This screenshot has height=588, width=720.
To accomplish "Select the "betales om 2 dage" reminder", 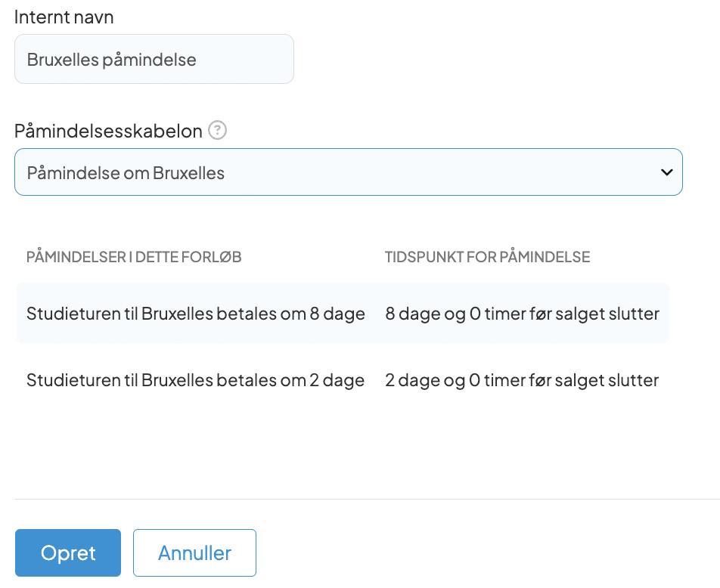I will point(195,380).
